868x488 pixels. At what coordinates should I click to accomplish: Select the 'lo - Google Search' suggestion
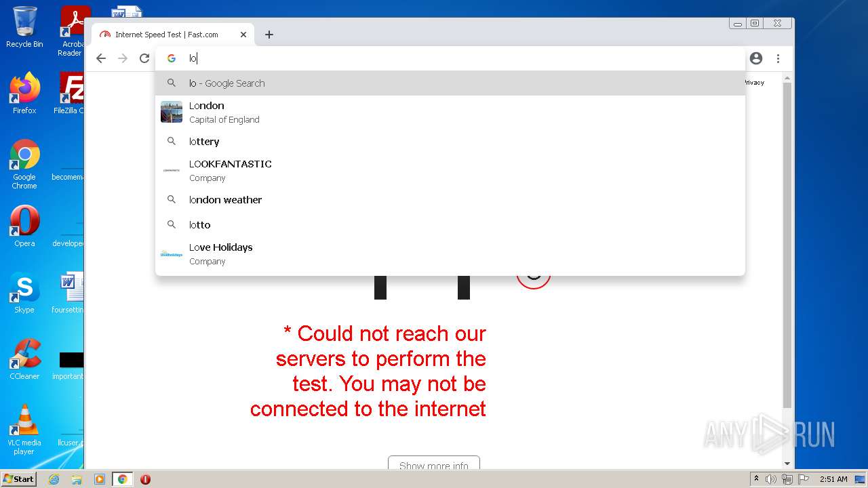tap(450, 83)
